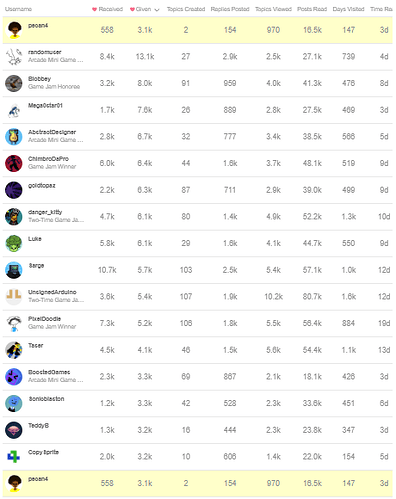The width and height of the screenshot is (396, 499).
Task: Open AbstractDesigner's avatar icon
Action: click(14, 137)
